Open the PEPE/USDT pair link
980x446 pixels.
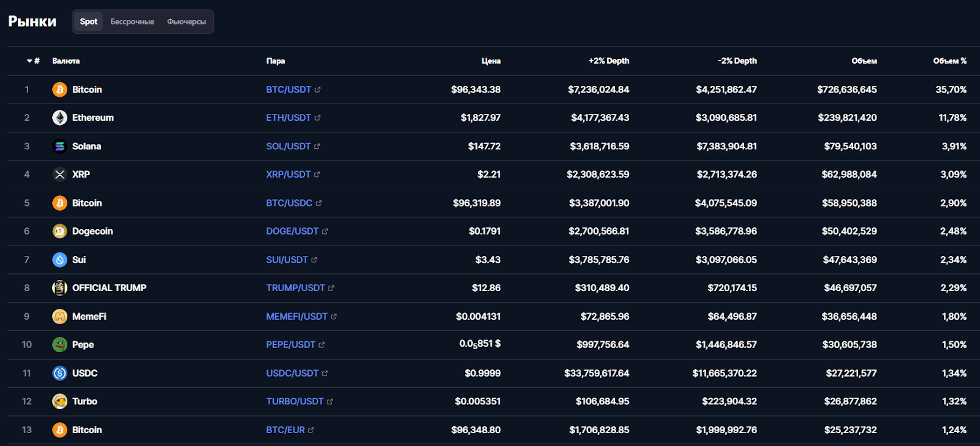[291, 344]
